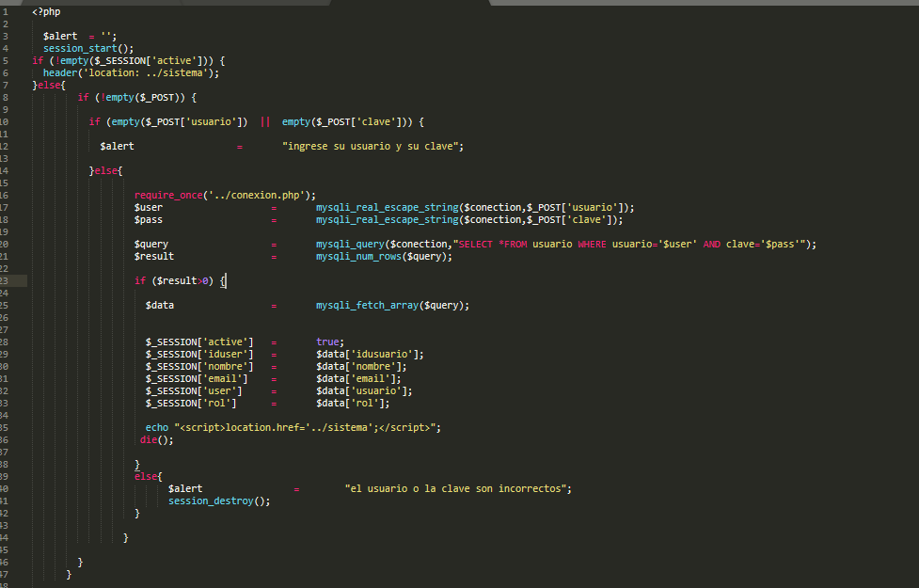Click the WHERE keyword in the SQL string
The height and width of the screenshot is (588, 919).
click(592, 245)
